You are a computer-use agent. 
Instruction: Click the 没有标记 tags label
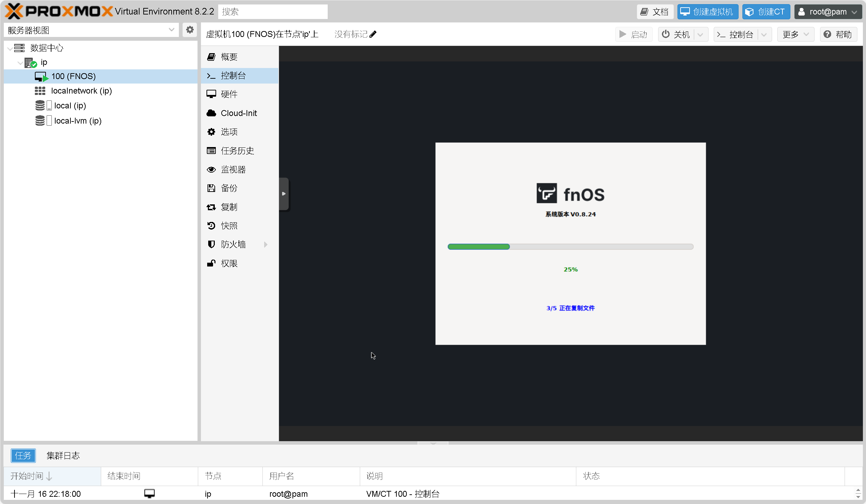point(351,34)
